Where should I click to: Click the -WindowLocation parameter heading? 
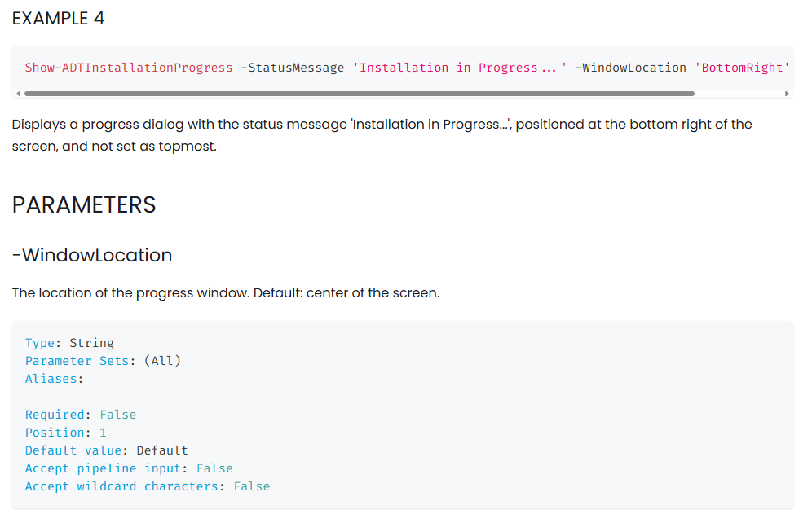91,255
